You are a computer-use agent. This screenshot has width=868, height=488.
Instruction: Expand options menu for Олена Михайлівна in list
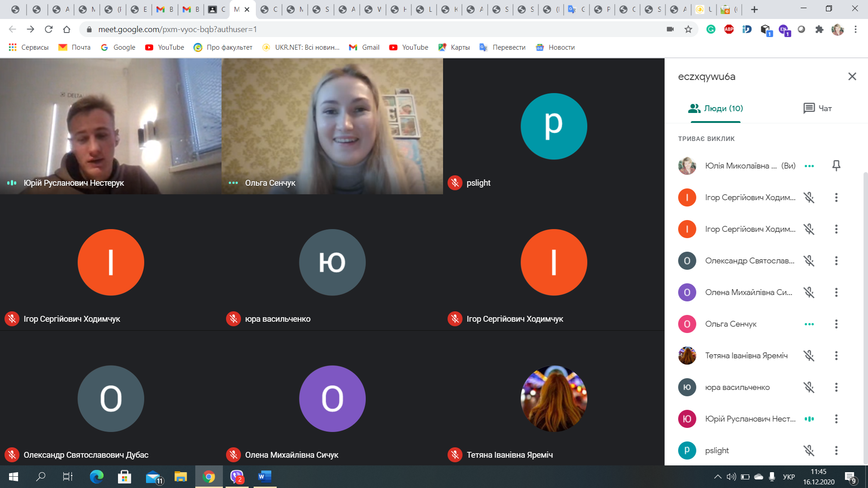(x=836, y=292)
